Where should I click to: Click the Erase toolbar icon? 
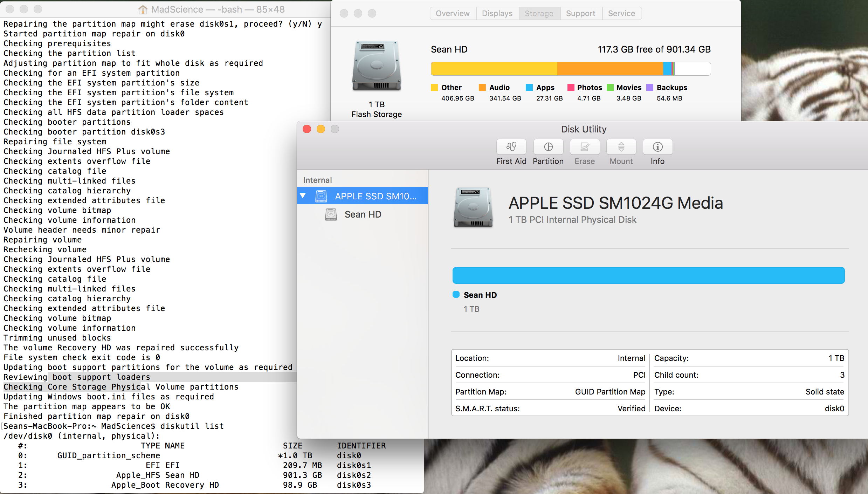click(585, 147)
